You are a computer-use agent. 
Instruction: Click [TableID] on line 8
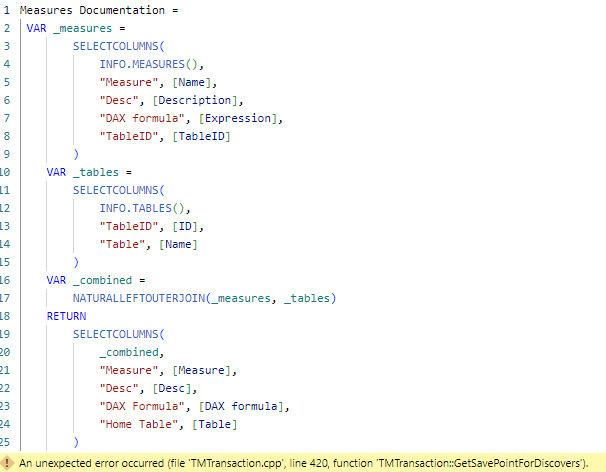pos(201,136)
